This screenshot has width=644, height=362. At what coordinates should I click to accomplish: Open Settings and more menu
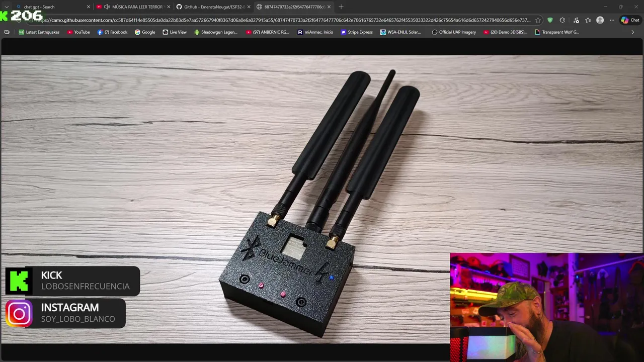(x=612, y=20)
